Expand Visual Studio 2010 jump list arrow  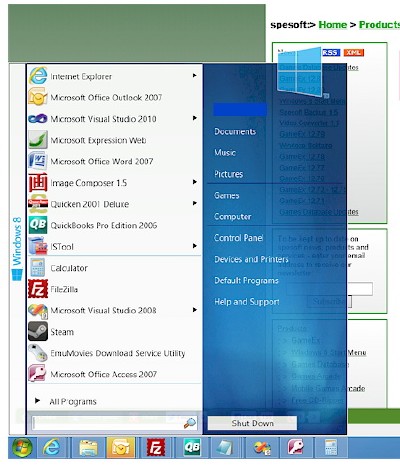click(194, 118)
